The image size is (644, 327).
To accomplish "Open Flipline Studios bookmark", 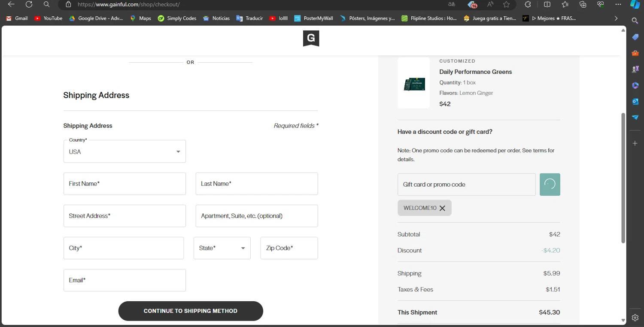I will (x=429, y=18).
